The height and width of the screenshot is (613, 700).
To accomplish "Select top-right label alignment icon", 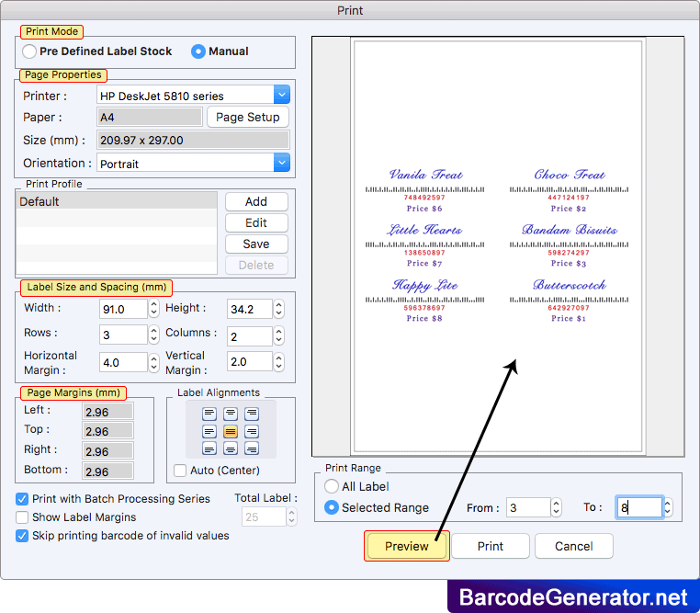I will (252, 414).
